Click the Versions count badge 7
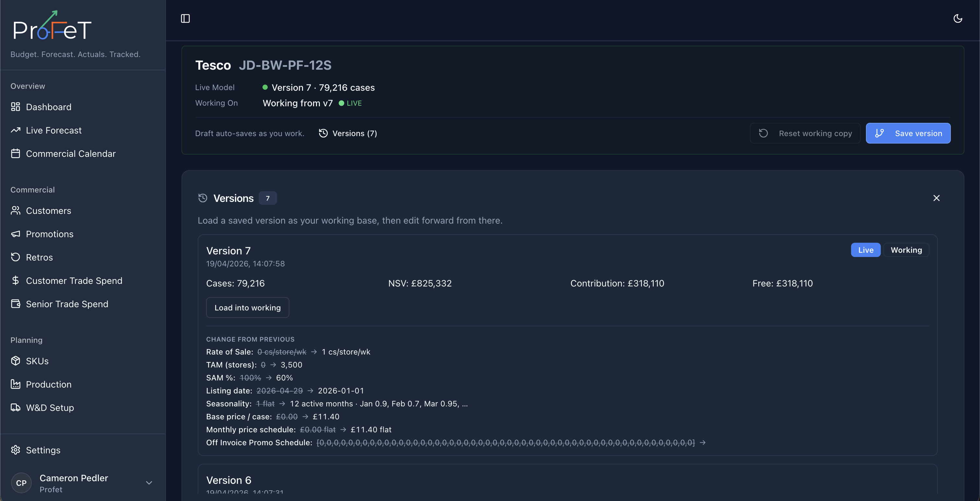Viewport: 980px width, 501px height. coord(268,198)
